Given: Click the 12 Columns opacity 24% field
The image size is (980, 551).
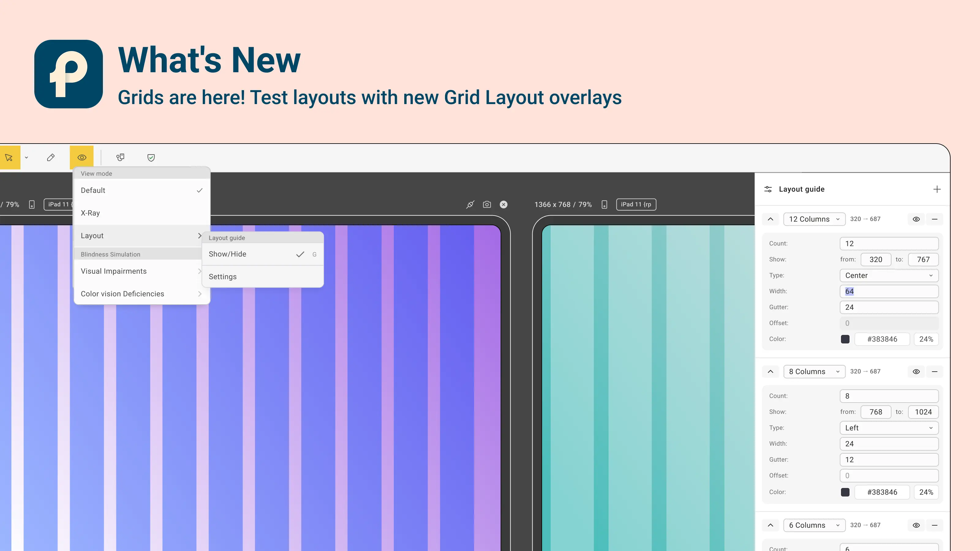Looking at the screenshot, I should tap(926, 339).
